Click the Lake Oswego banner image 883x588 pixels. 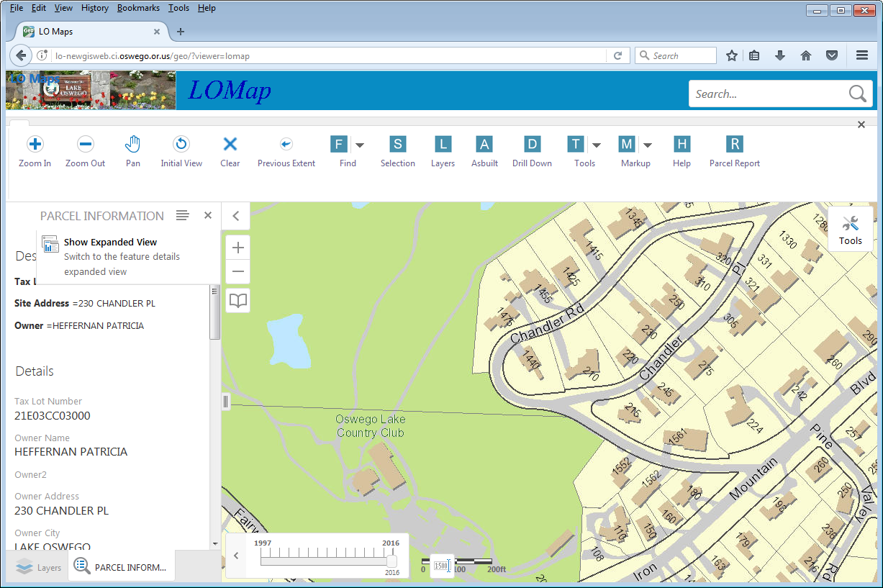click(91, 90)
